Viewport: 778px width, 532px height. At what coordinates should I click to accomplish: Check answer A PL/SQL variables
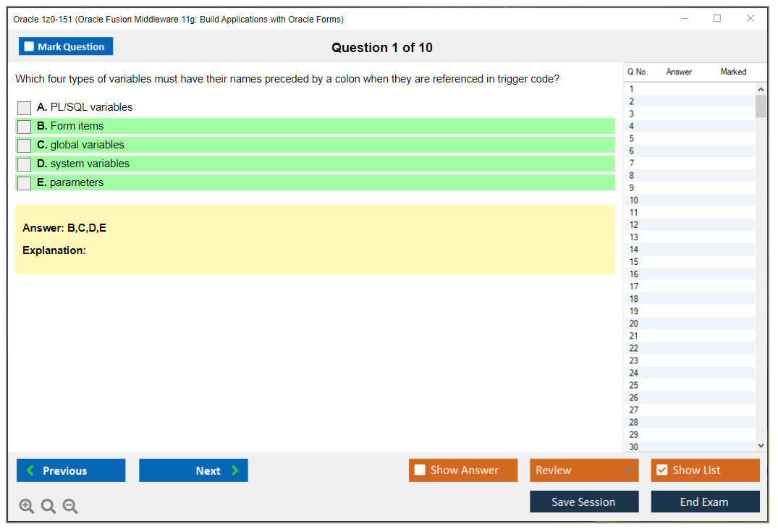tap(25, 108)
